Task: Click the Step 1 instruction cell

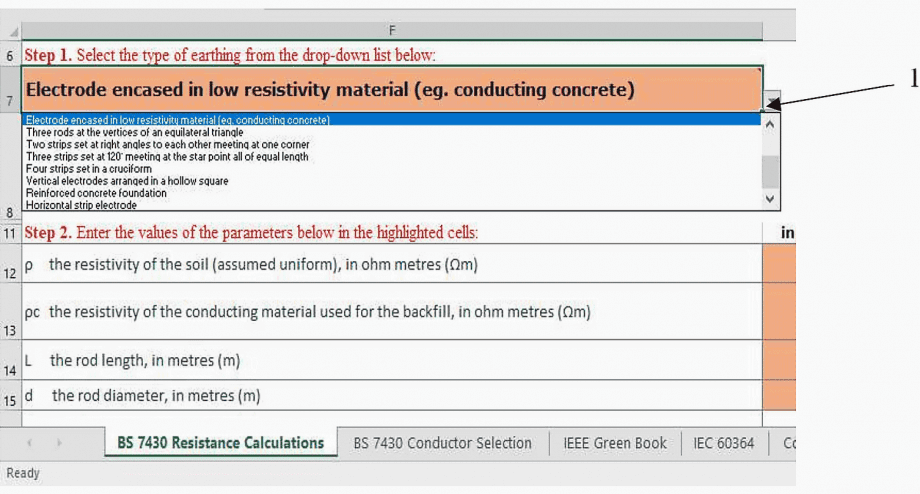Action: [x=392, y=55]
